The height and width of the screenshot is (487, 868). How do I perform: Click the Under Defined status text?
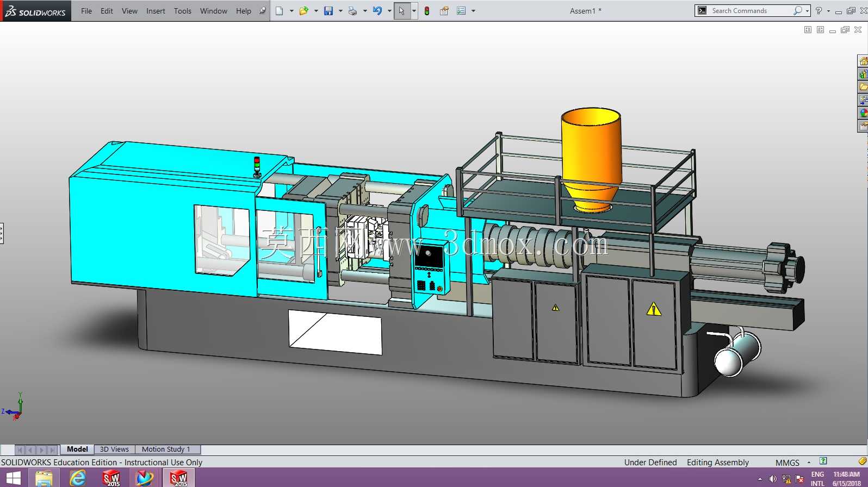coord(650,463)
